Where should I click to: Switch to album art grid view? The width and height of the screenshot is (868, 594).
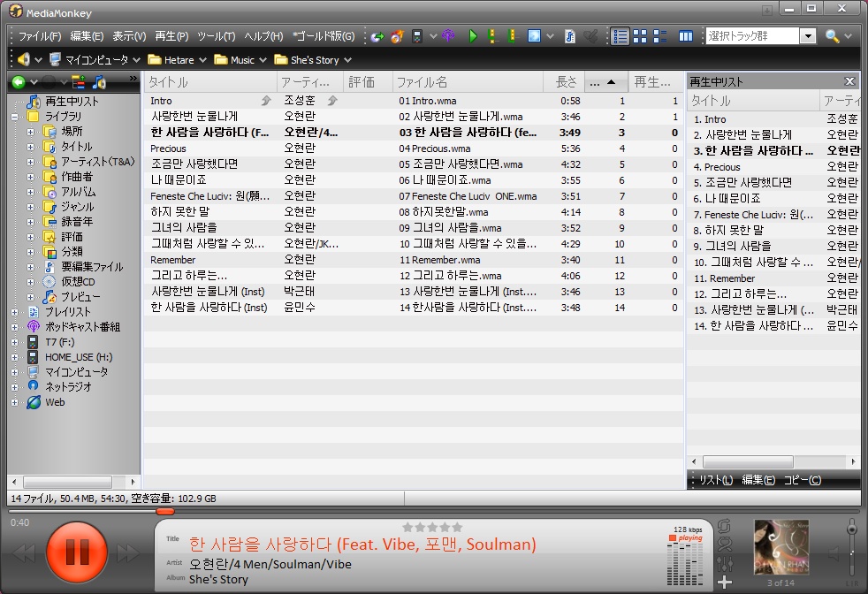coord(640,36)
